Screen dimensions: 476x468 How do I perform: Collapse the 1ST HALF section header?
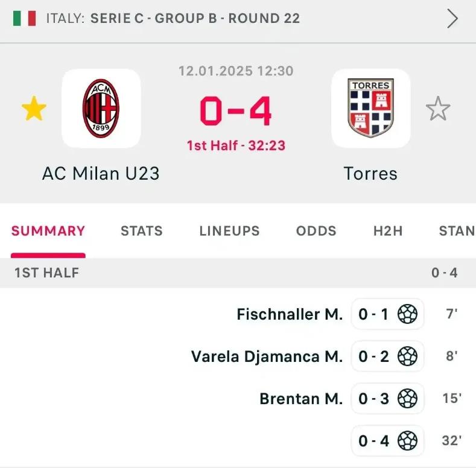238,273
